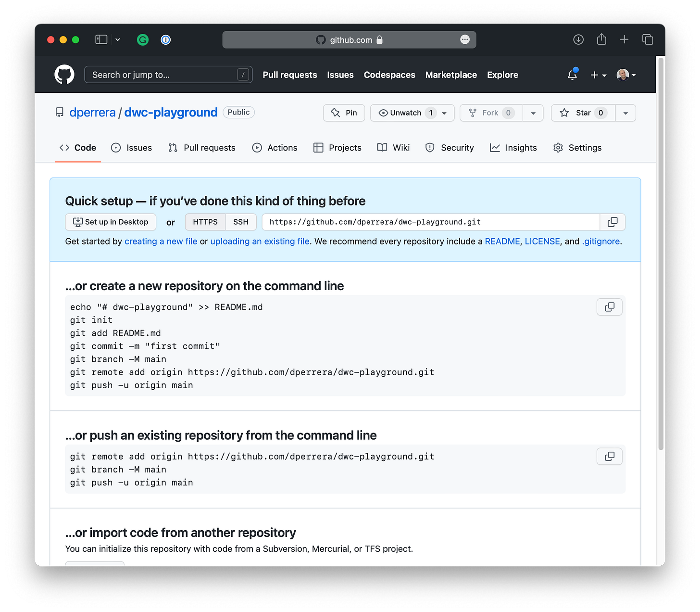Click the repository icon beside dperrera
The width and height of the screenshot is (700, 612).
60,113
